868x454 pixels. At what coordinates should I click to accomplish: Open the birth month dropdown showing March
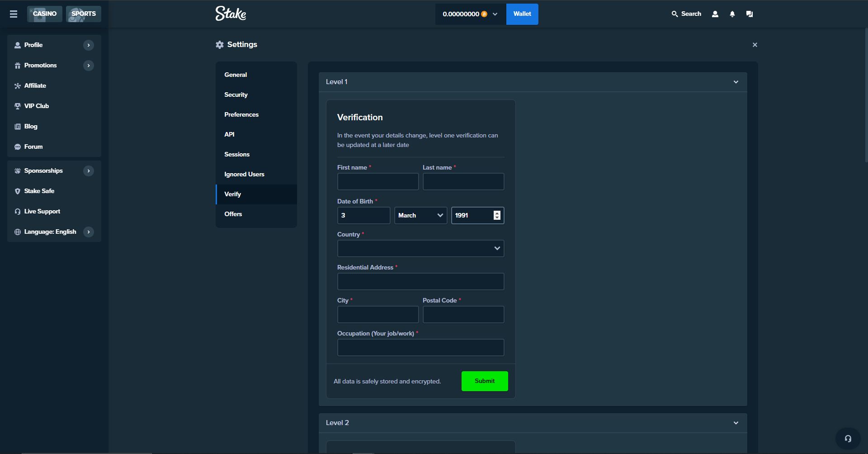pos(420,216)
